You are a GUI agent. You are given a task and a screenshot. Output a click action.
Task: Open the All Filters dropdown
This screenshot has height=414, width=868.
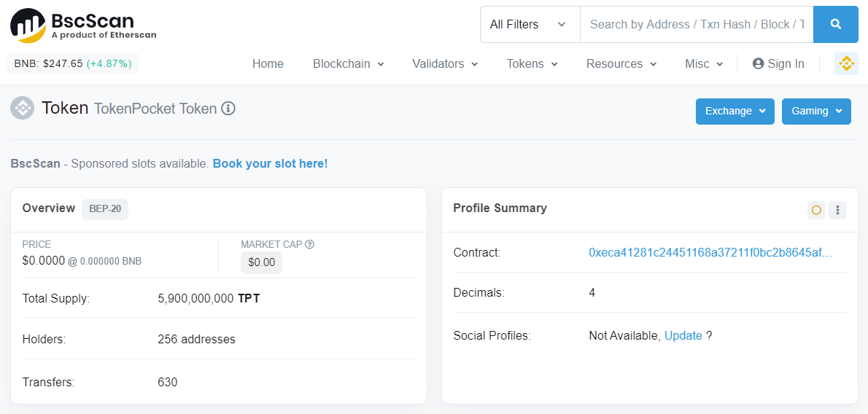pos(530,24)
